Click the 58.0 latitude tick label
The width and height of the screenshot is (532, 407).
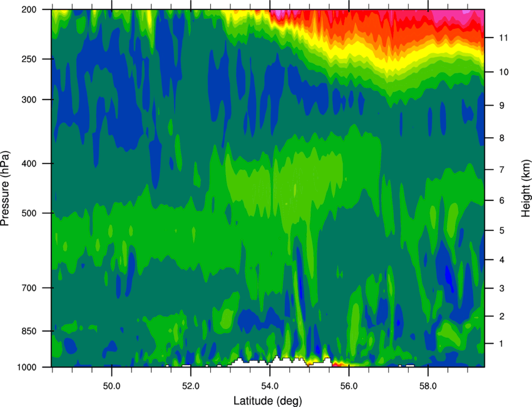[428, 386]
